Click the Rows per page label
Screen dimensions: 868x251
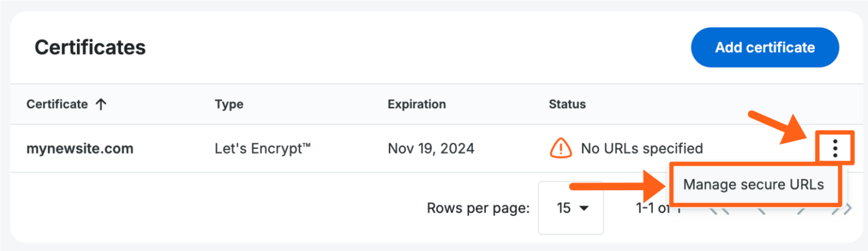click(x=478, y=208)
